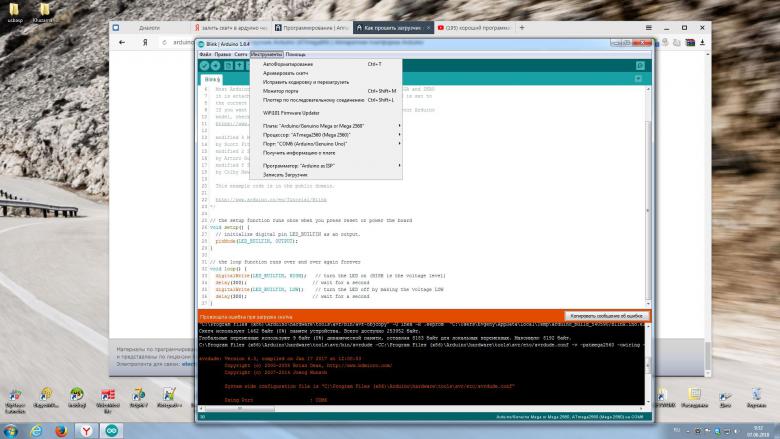Click the pinMode(LED_BUILTIN, OUTPUT) code line
Image resolution: width=780 pixels, height=439 pixels.
point(256,241)
